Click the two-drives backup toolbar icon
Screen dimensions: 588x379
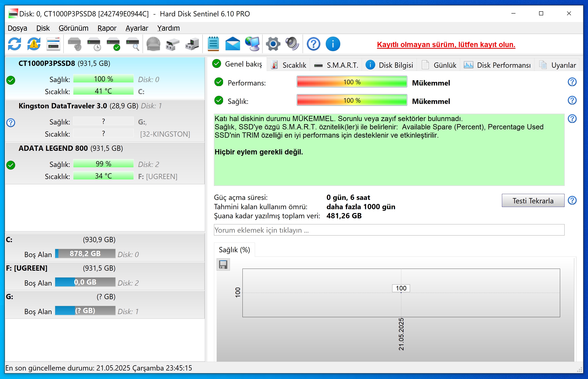(x=173, y=44)
